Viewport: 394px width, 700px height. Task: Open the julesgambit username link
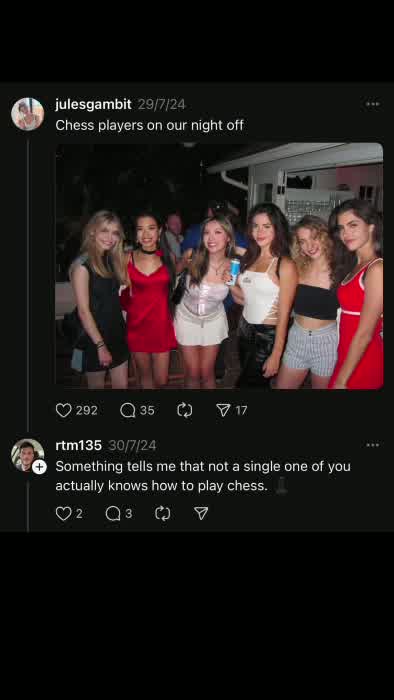93,104
